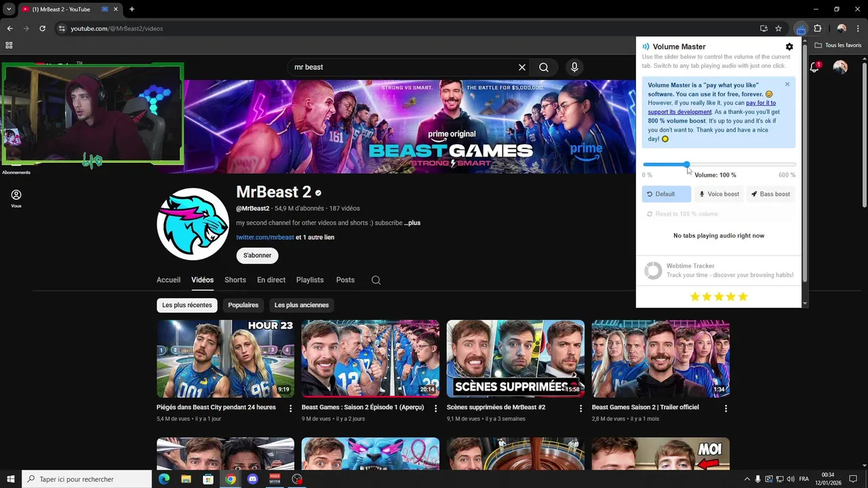Screen dimensions: 868x488
Task: Open the Windows Start menu
Action: click(x=10, y=479)
